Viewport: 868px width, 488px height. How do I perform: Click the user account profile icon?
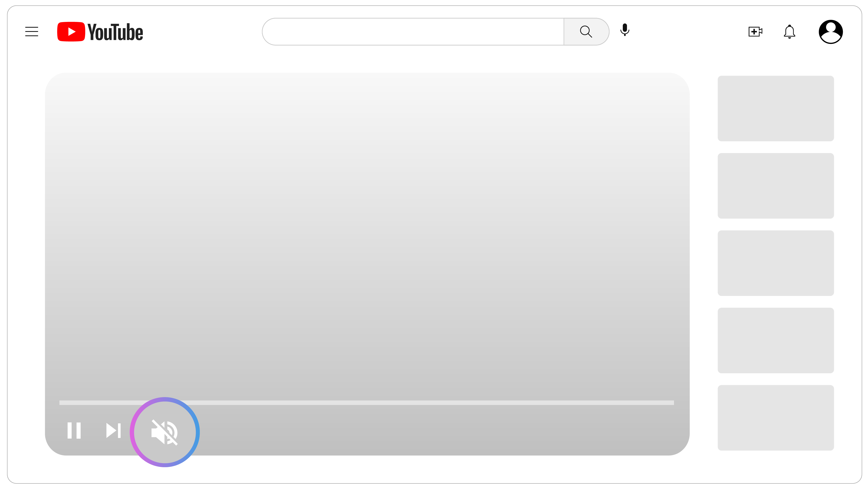click(x=831, y=32)
